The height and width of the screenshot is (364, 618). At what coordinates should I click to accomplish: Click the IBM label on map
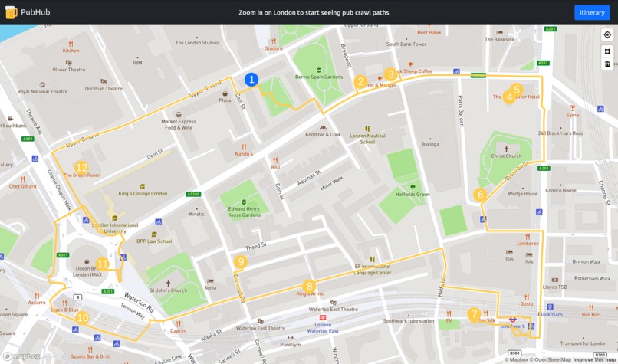tap(137, 63)
